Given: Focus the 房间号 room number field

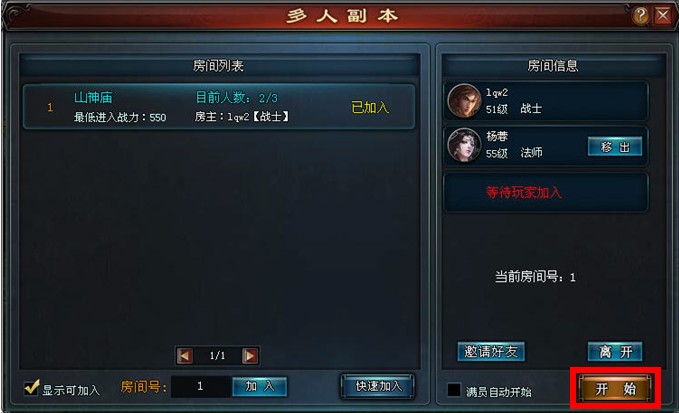Looking at the screenshot, I should tap(201, 386).
